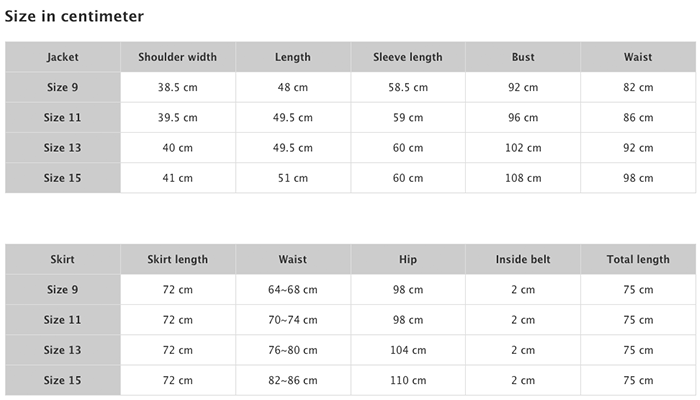
Task: Select the Sleeve length column header
Action: (x=408, y=57)
